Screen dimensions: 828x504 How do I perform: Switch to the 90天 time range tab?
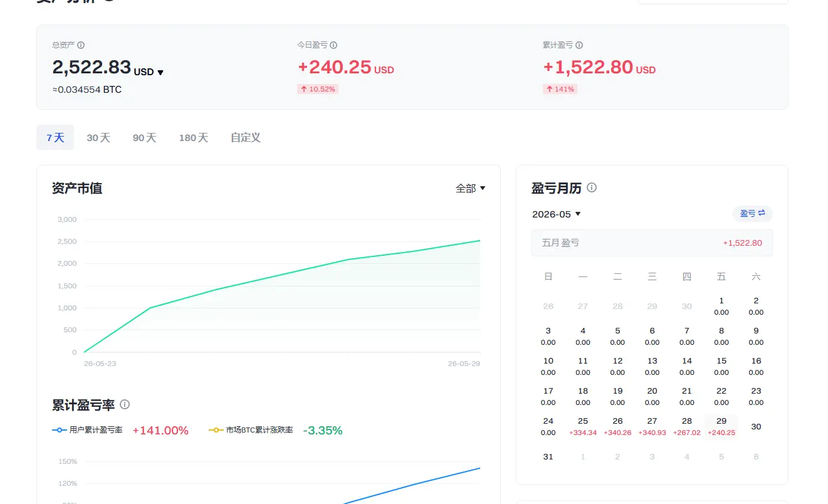click(144, 137)
